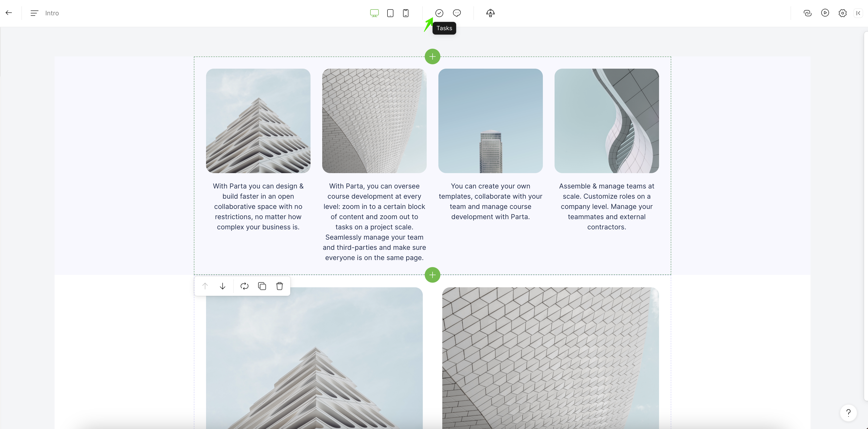This screenshot has height=429, width=868.
Task: Open the settings gear icon
Action: [x=842, y=13]
